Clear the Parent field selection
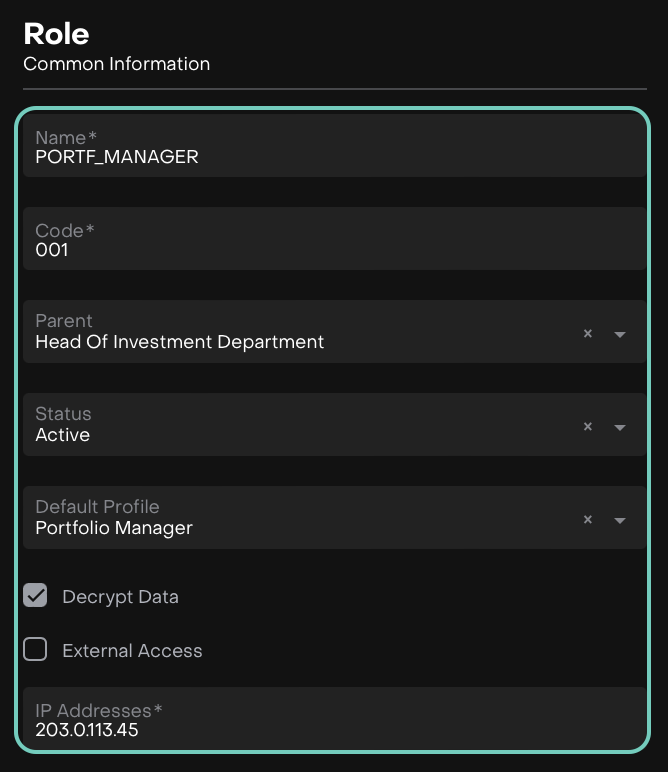Screen dimensions: 668x772 [x=588, y=334]
